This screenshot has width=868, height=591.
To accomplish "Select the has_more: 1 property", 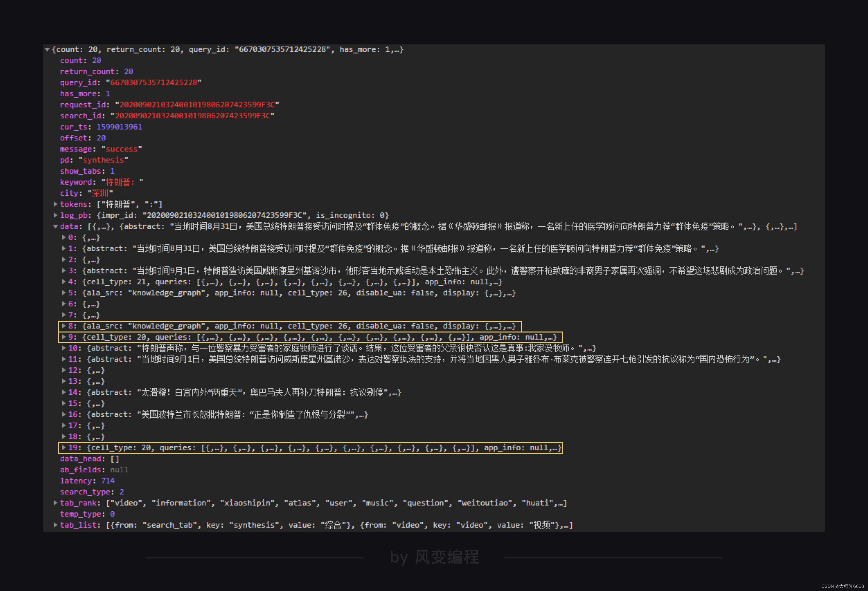I will click(x=85, y=94).
